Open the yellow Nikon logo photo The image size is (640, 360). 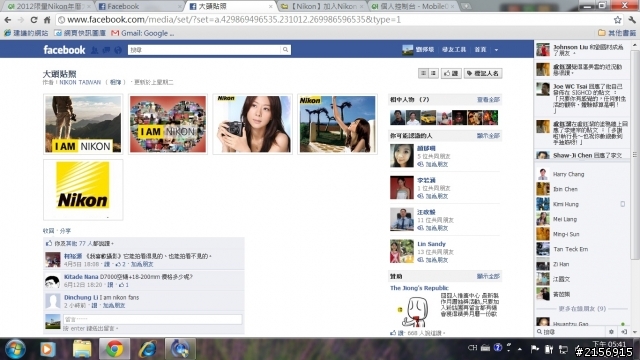[x=83, y=189]
